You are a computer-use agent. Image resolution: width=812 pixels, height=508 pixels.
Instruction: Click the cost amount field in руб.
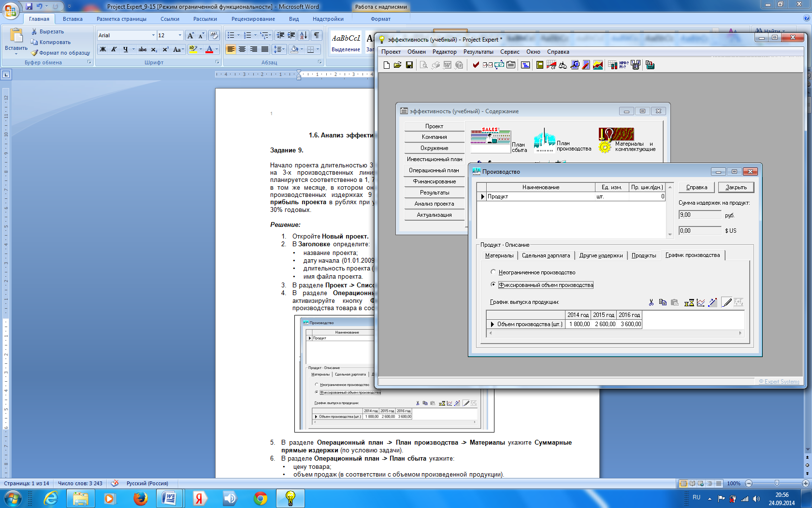700,215
